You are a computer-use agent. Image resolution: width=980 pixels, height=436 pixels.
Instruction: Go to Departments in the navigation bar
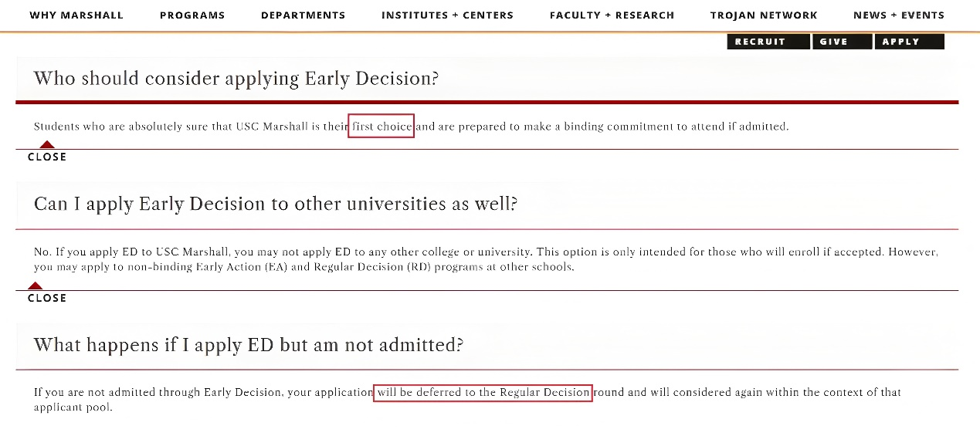[303, 15]
